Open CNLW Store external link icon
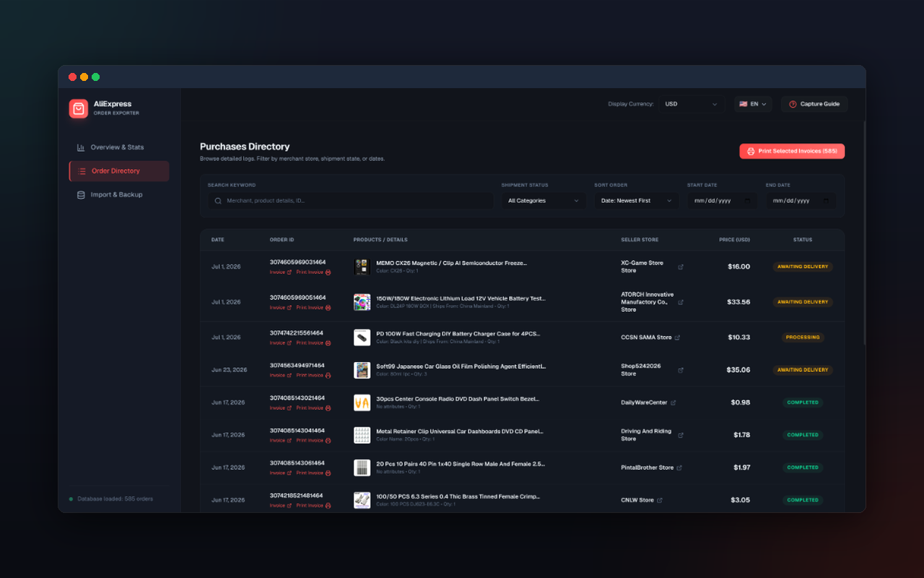924x578 pixels. 660,500
